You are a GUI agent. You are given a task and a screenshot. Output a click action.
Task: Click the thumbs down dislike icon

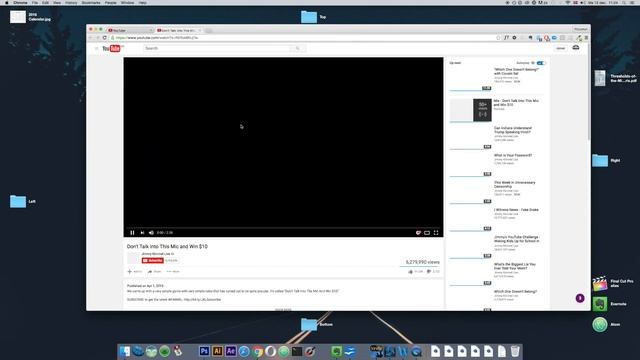(x=429, y=271)
